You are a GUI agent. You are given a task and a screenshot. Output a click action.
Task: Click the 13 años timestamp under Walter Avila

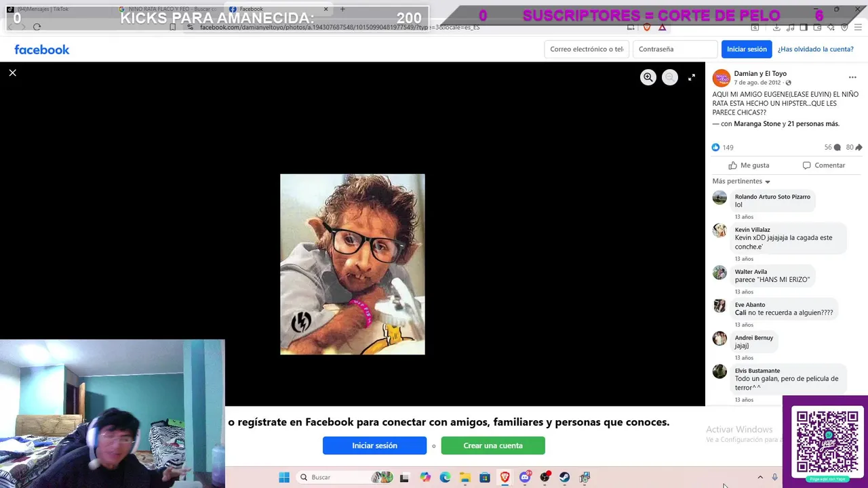(744, 292)
